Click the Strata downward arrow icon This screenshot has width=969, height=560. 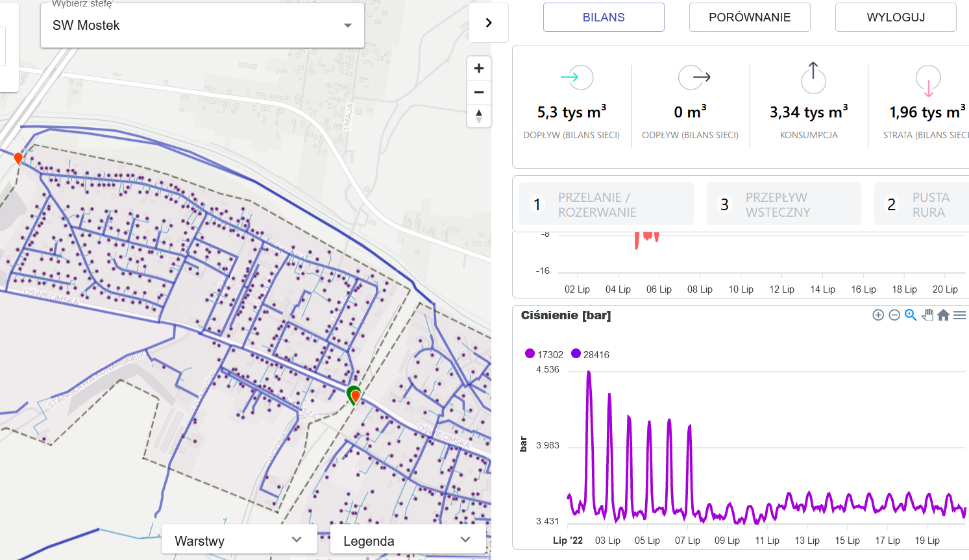click(928, 81)
